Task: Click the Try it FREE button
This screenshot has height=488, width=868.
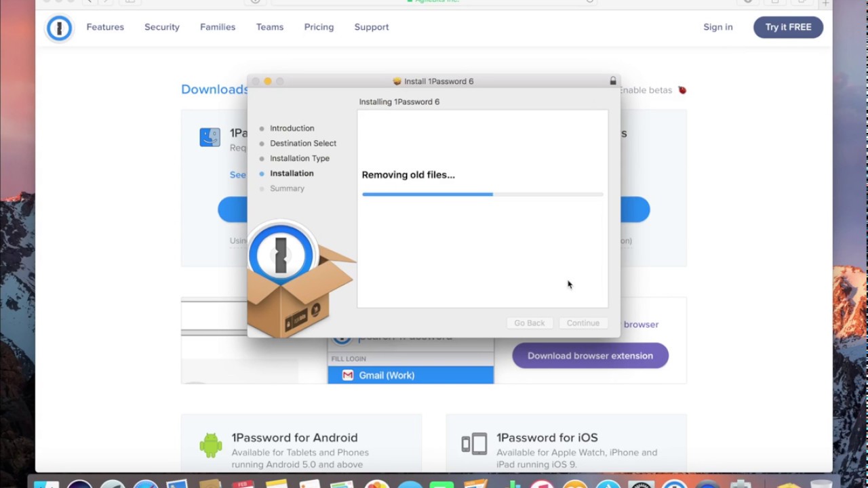Action: pyautogui.click(x=788, y=27)
